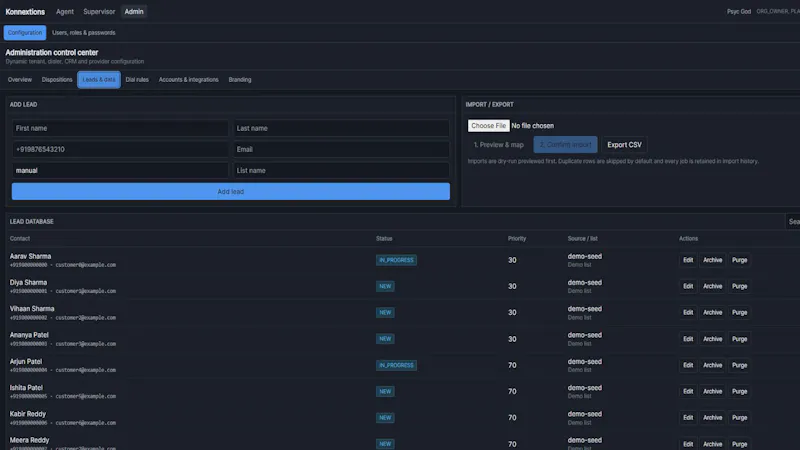Select the Admin tab
Viewport: 800px width, 450px height.
click(x=134, y=11)
